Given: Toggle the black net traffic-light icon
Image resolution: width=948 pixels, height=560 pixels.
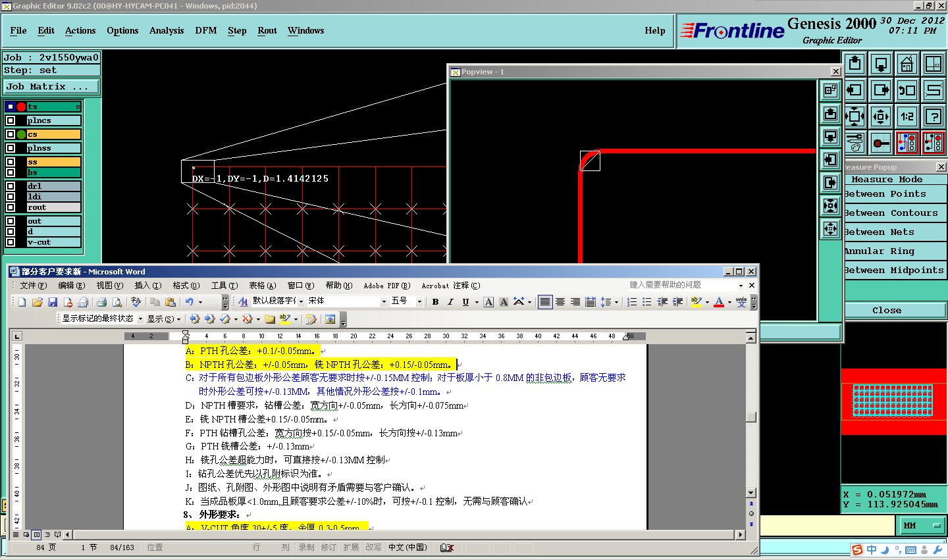Looking at the screenshot, I should coord(934,143).
